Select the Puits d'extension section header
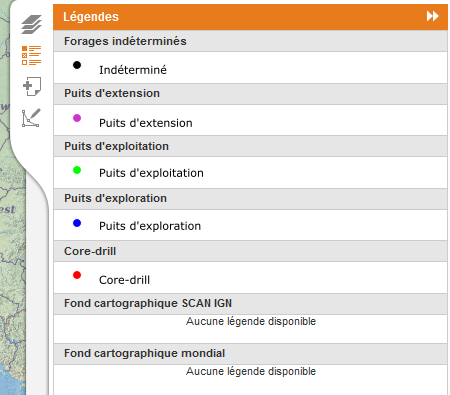 250,94
